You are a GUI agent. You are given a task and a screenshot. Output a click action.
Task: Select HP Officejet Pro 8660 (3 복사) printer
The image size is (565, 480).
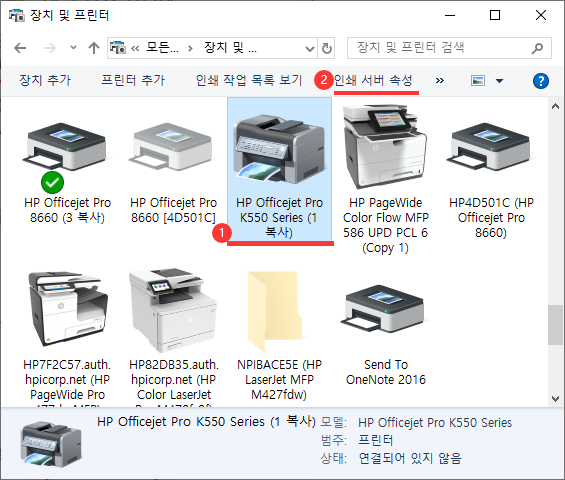click(67, 173)
